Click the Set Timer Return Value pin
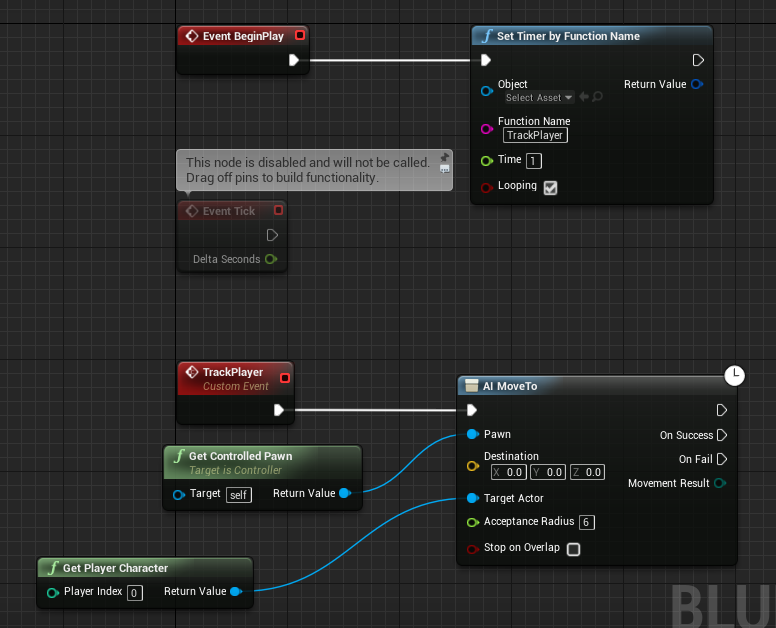Viewport: 776px width, 628px height. 697,84
